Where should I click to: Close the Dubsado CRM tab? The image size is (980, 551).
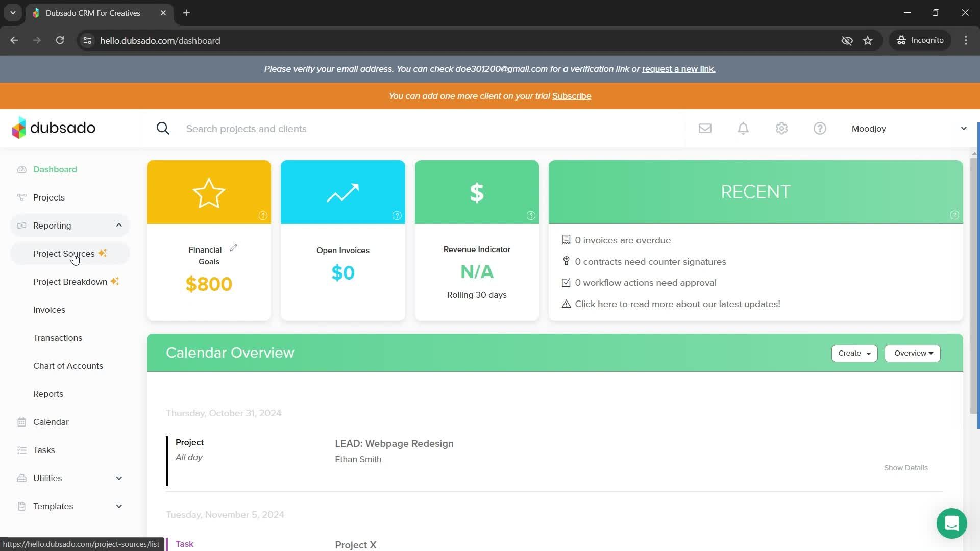tap(163, 13)
